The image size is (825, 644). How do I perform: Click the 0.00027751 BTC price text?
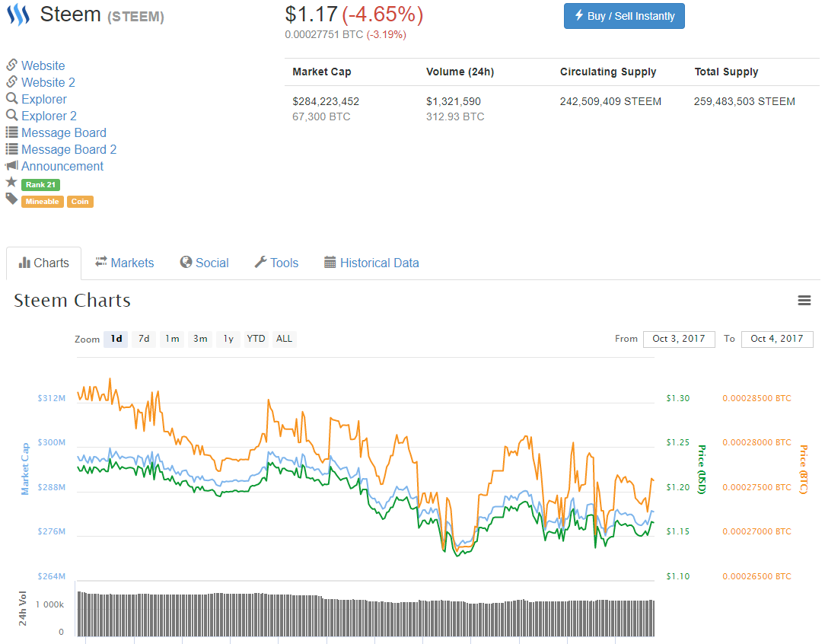(324, 35)
